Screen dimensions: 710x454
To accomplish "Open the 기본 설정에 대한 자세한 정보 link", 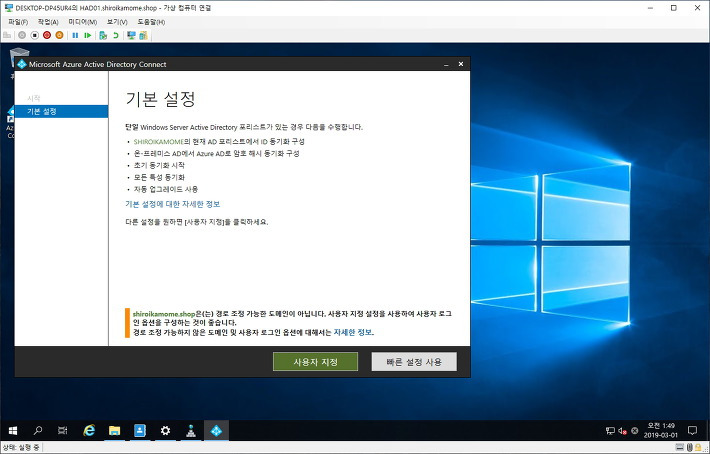I will 173,204.
